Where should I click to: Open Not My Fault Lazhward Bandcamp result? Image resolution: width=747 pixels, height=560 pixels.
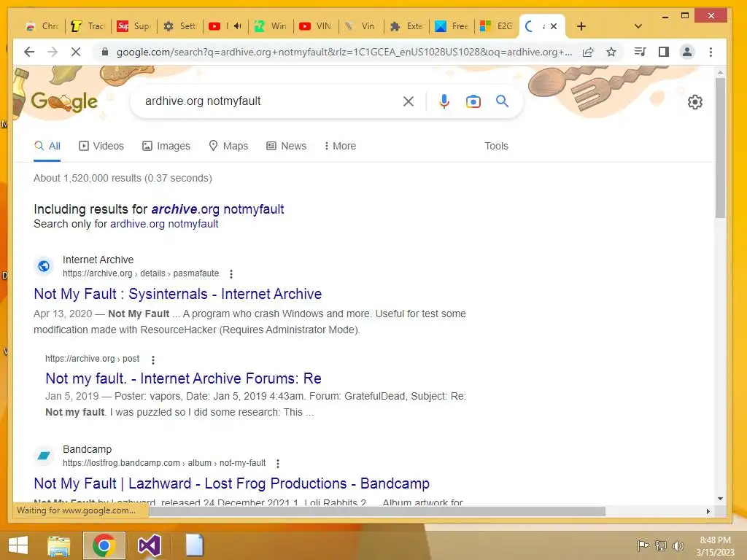[x=231, y=483]
